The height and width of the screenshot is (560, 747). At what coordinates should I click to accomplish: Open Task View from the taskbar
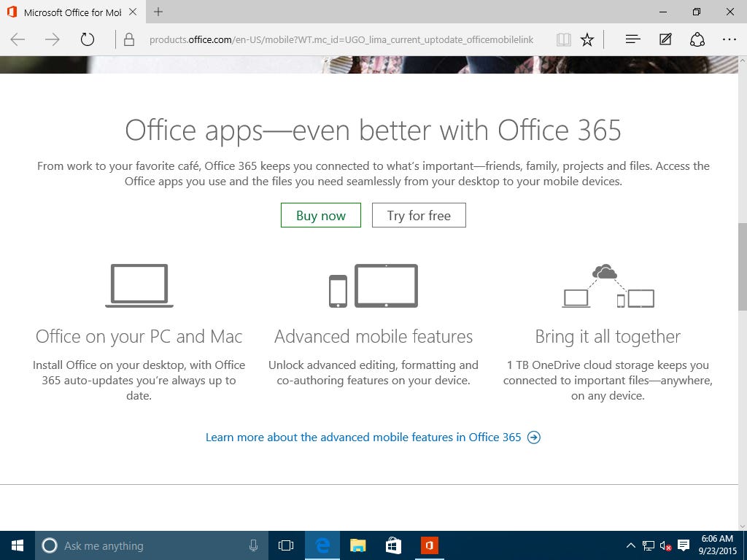pos(285,545)
